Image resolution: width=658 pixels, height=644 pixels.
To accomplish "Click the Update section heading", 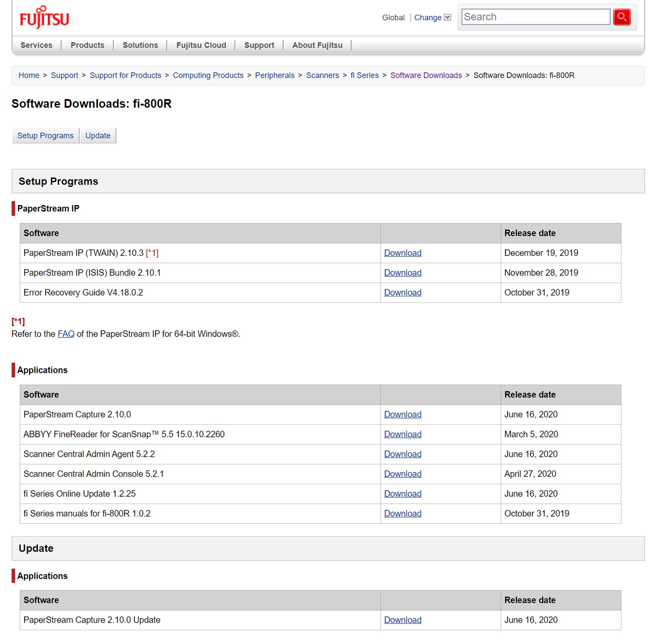I will click(36, 549).
